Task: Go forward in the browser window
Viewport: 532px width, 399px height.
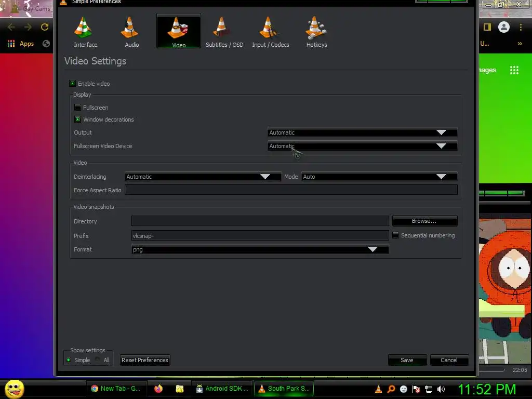Action: (28, 27)
